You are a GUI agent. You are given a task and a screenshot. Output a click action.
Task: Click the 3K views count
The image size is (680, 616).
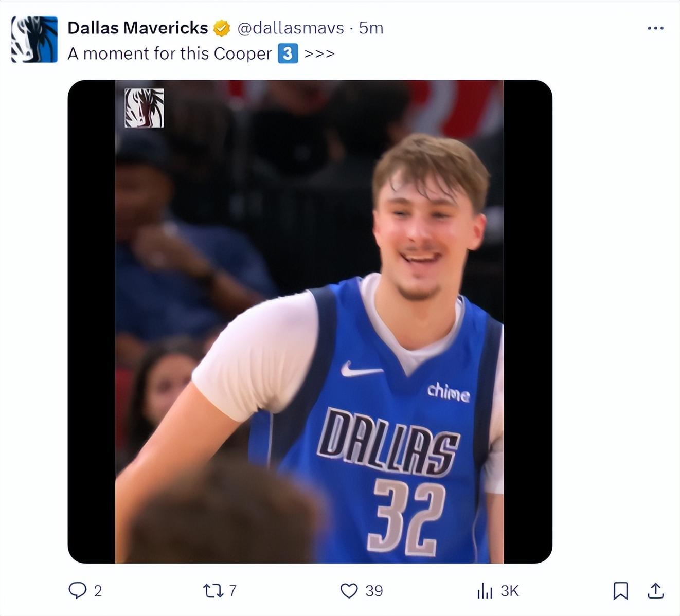510,591
